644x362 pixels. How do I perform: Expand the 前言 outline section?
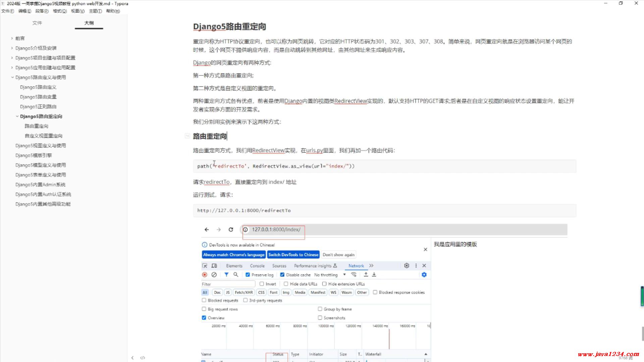coord(12,38)
